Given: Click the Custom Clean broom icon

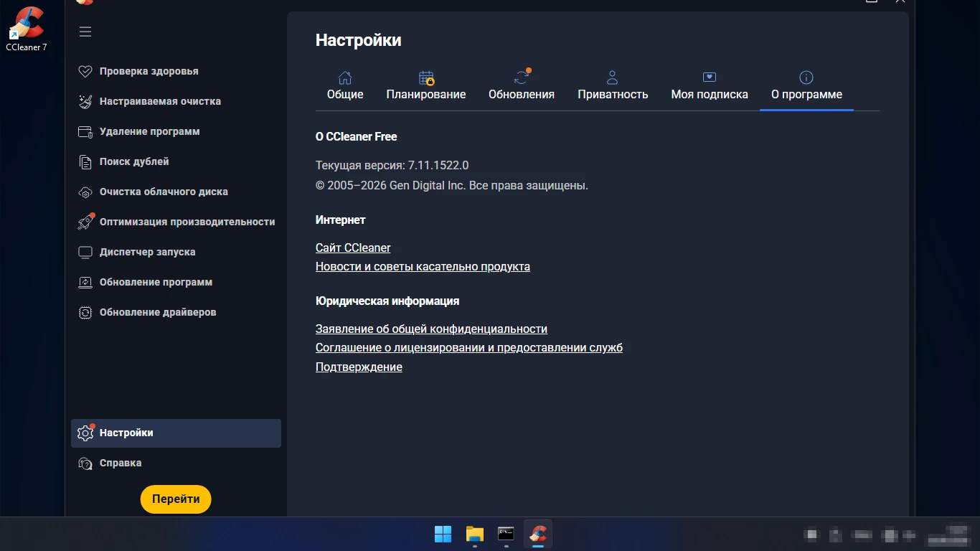Looking at the screenshot, I should click(85, 101).
